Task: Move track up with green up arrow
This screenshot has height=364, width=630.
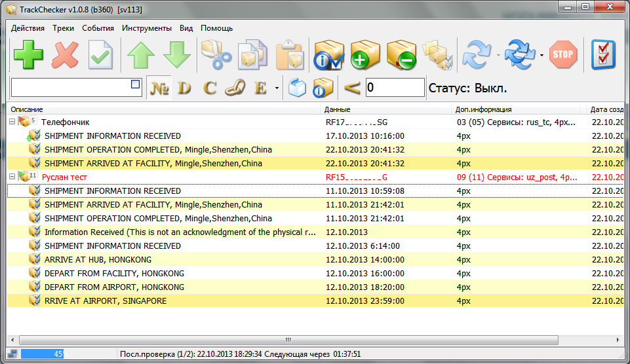Action: [140, 55]
